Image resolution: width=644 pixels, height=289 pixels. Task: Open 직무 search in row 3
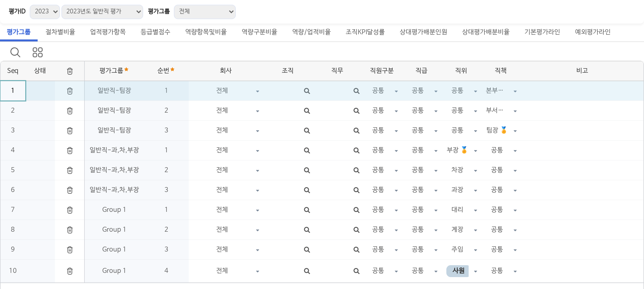[x=356, y=131]
